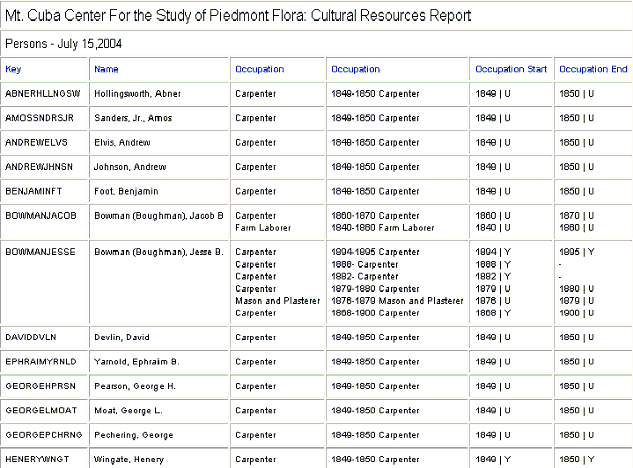
Task: Sort by the Occupation End column header
Action: coord(593,69)
